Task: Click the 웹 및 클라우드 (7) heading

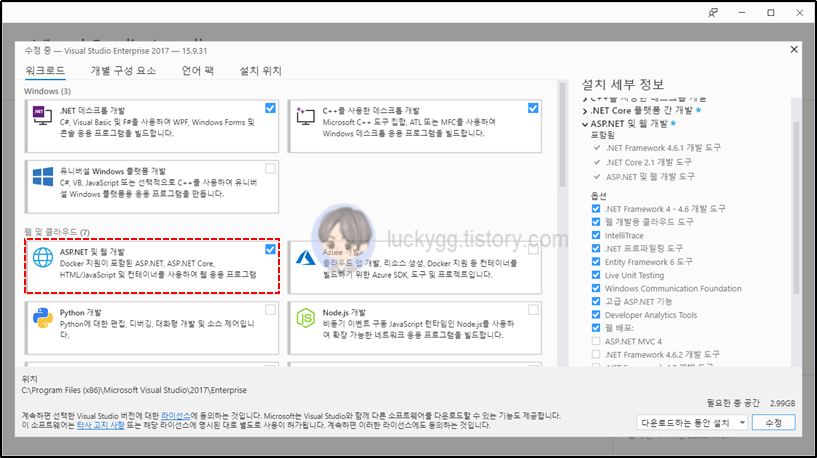Action: [57, 232]
